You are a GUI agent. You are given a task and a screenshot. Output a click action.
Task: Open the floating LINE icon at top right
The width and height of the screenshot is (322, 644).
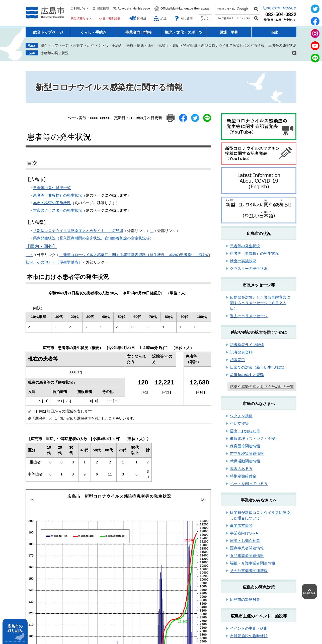coord(315,58)
